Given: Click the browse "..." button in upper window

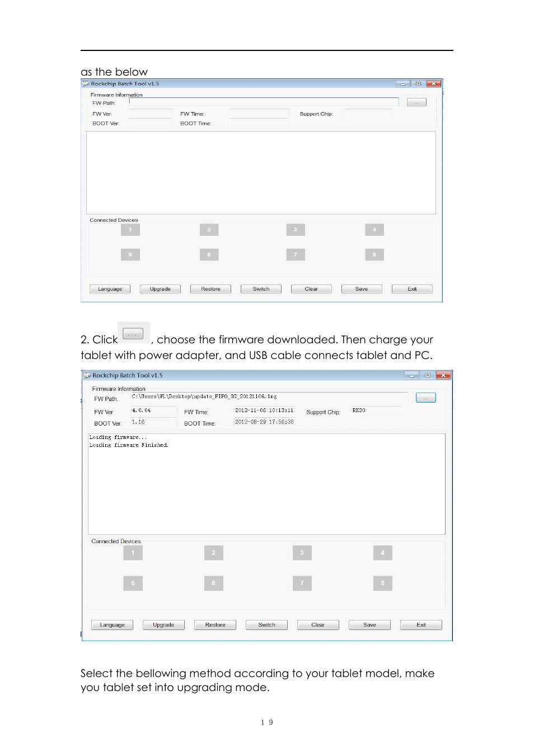Looking at the screenshot, I should pos(416,102).
